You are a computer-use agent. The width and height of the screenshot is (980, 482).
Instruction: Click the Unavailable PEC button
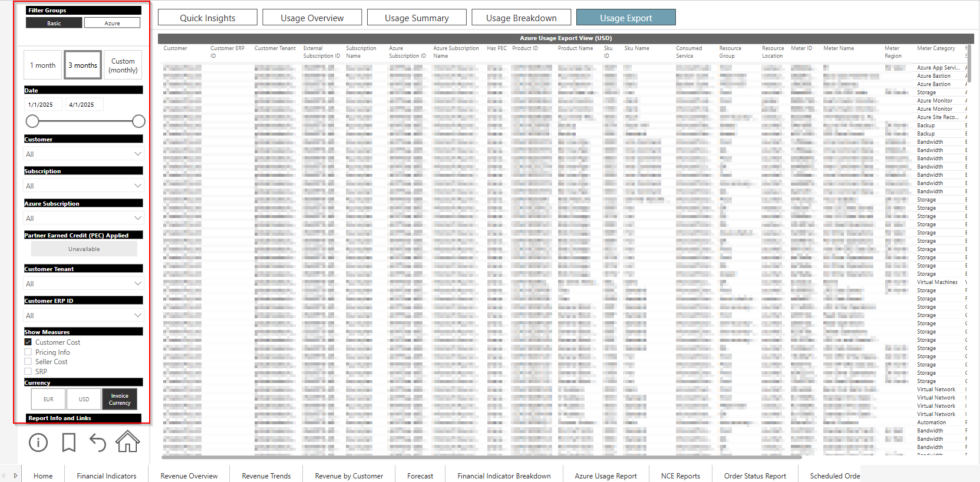(84, 249)
